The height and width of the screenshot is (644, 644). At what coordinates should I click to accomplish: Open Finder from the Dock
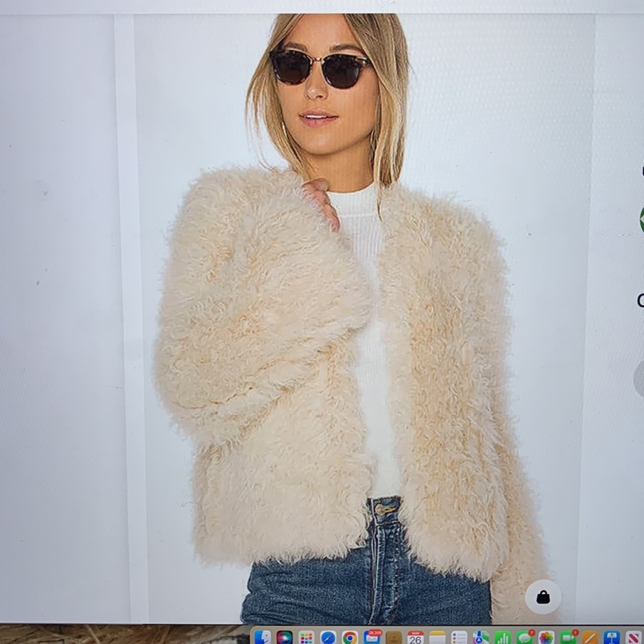click(x=263, y=637)
